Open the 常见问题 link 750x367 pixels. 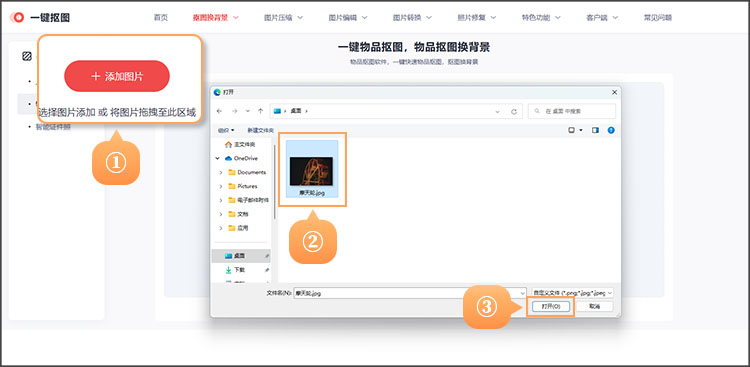658,18
